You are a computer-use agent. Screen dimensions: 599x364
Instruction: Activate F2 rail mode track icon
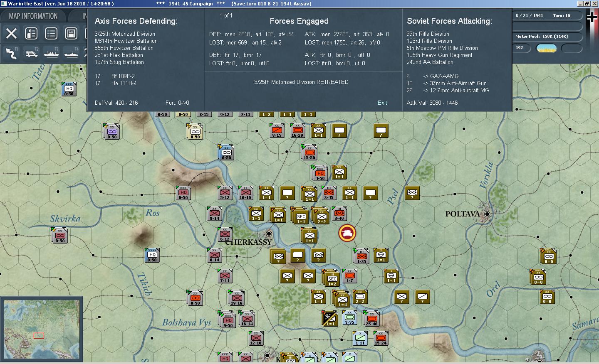(31, 53)
